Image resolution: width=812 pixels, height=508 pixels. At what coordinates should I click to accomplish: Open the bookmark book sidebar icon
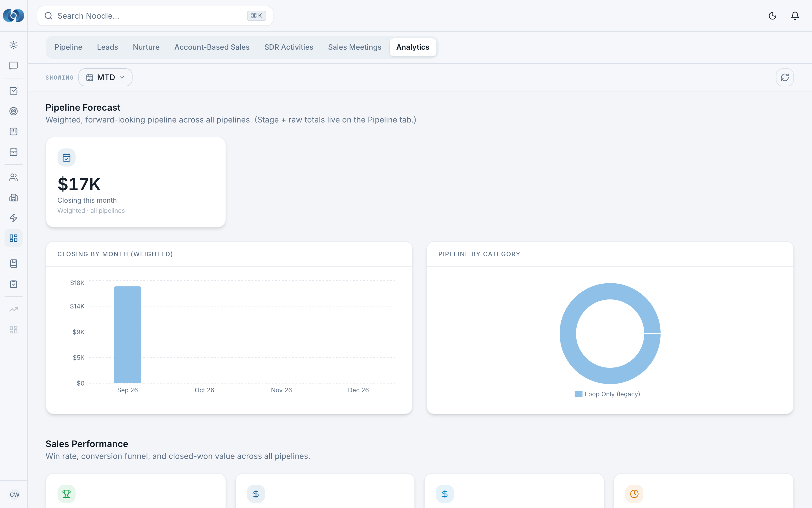[x=14, y=264]
